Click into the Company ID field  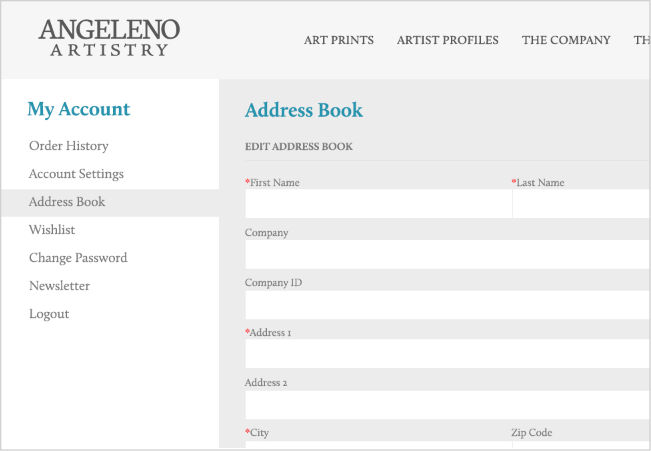(x=448, y=305)
